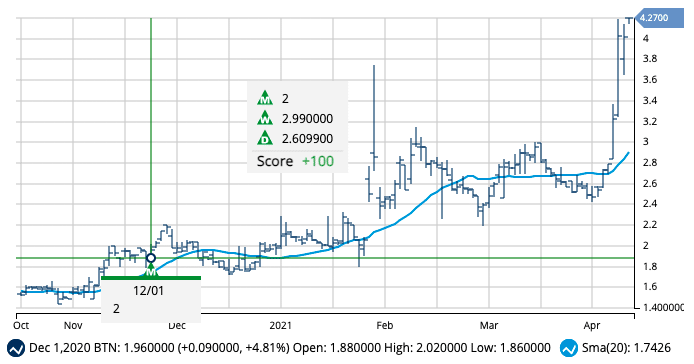Click the weekly W triangle icon in score box

[265, 118]
